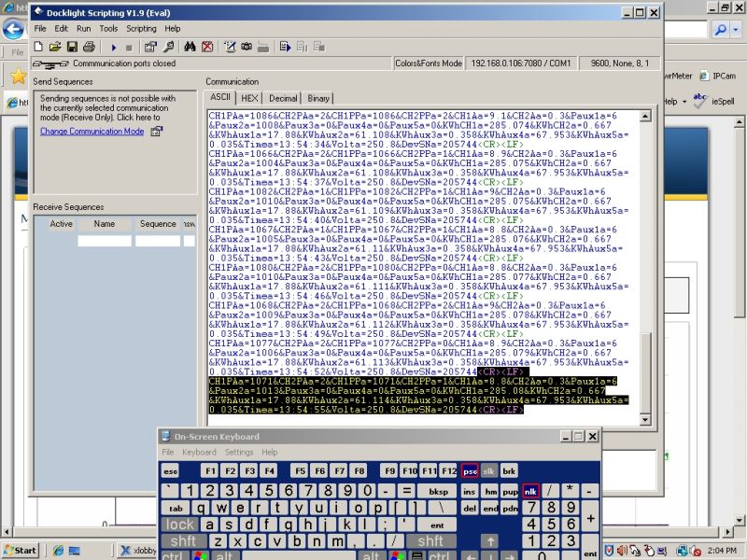
Task: Click the taskbar clock showing 2:04 PM
Action: tap(722, 551)
